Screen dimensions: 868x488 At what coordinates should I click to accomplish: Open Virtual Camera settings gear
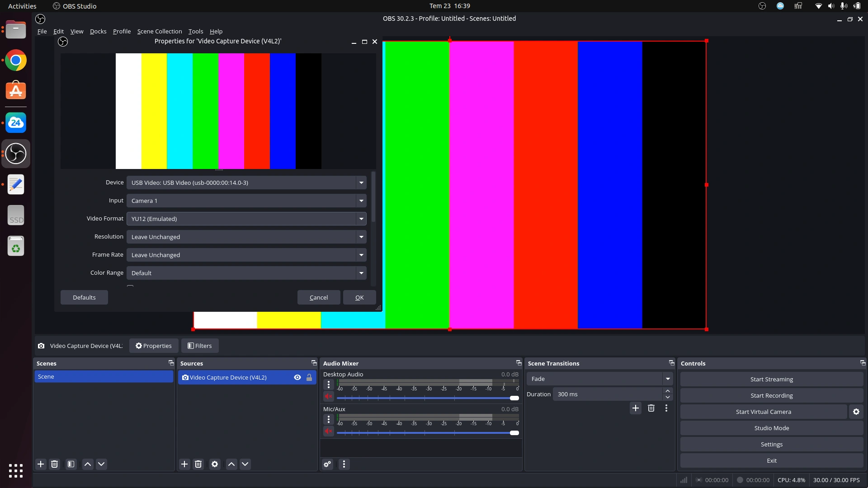pos(856,412)
